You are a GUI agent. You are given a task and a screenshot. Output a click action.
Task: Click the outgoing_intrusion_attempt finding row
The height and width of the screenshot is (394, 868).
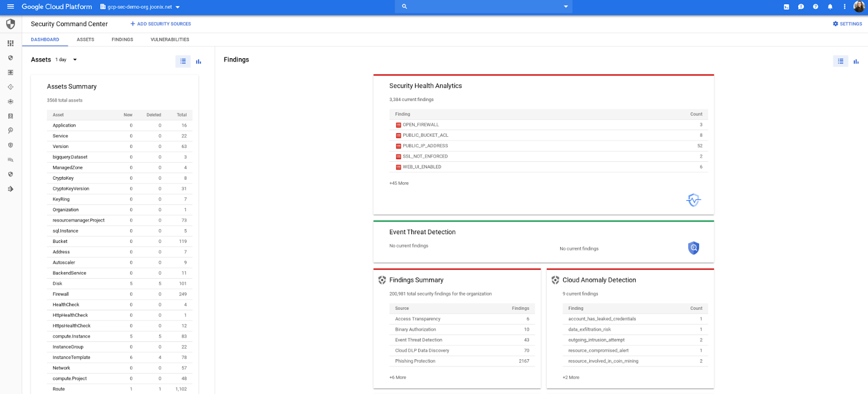[x=635, y=340]
